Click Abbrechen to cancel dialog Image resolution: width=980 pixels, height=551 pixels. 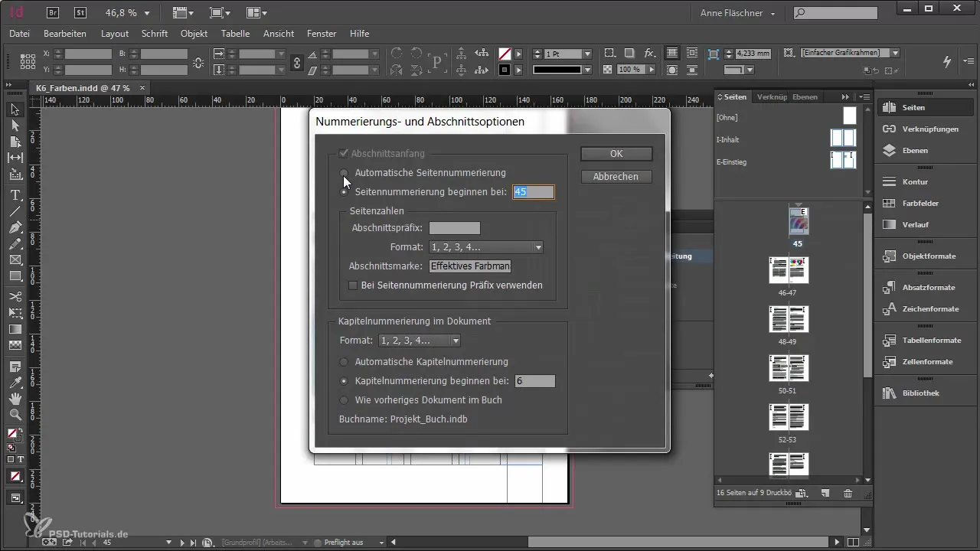coord(616,177)
